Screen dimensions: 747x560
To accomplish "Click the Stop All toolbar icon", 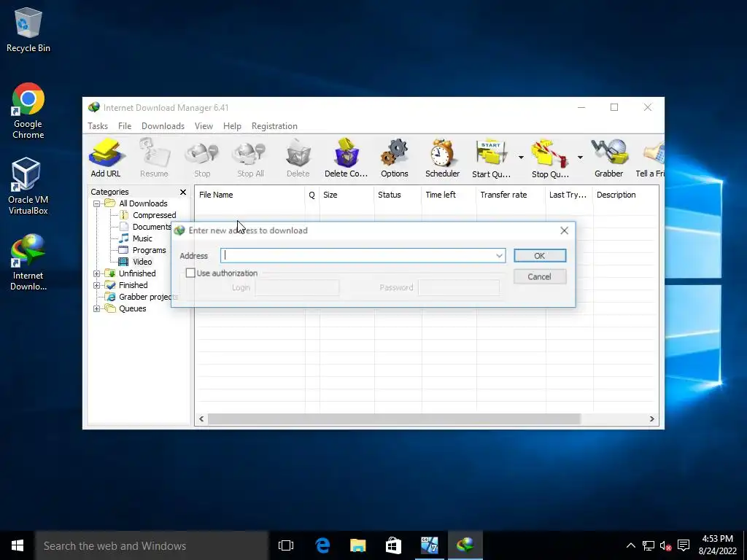I will pos(250,158).
